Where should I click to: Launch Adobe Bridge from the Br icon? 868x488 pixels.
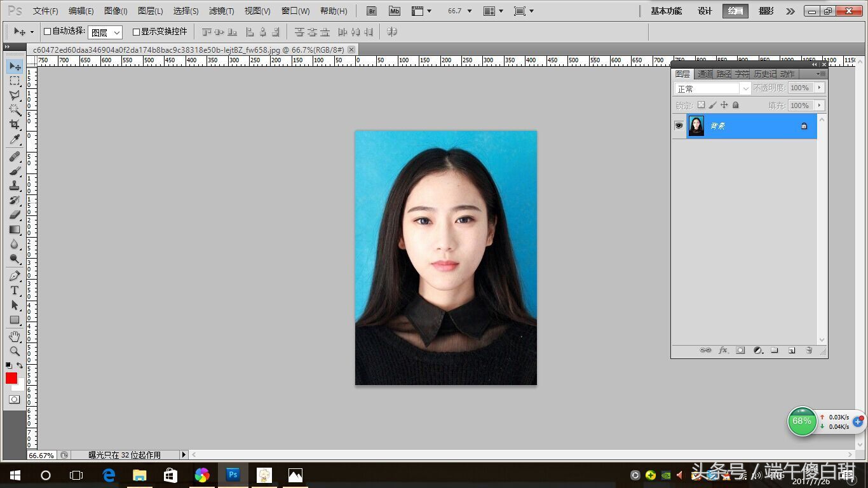372,11
